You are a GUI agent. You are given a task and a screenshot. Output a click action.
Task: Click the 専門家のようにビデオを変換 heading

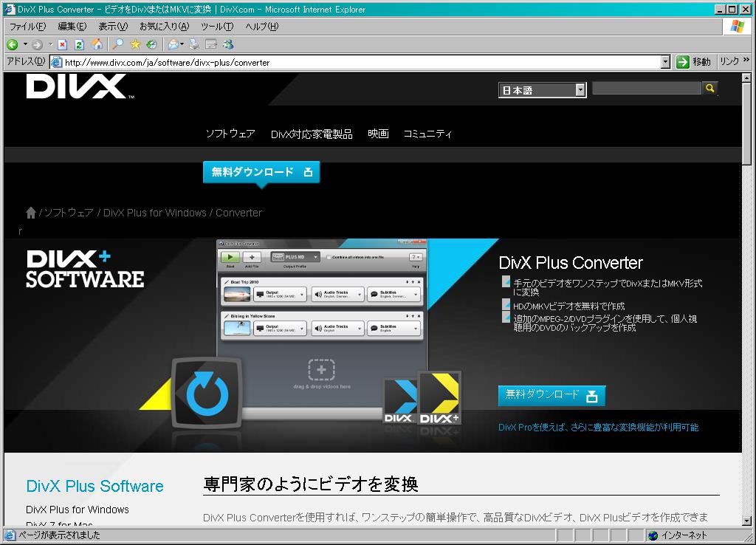(x=311, y=484)
